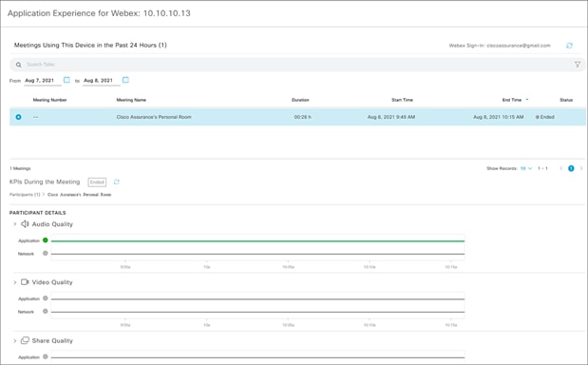This screenshot has width=588, height=365.
Task: Click the Audio Quality Application green timeline
Action: pos(257,240)
